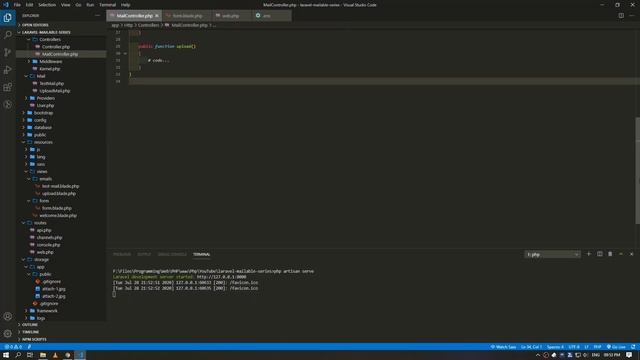Click Spaces: 4 indentation in status bar
640x360 pixels.
coord(555,347)
